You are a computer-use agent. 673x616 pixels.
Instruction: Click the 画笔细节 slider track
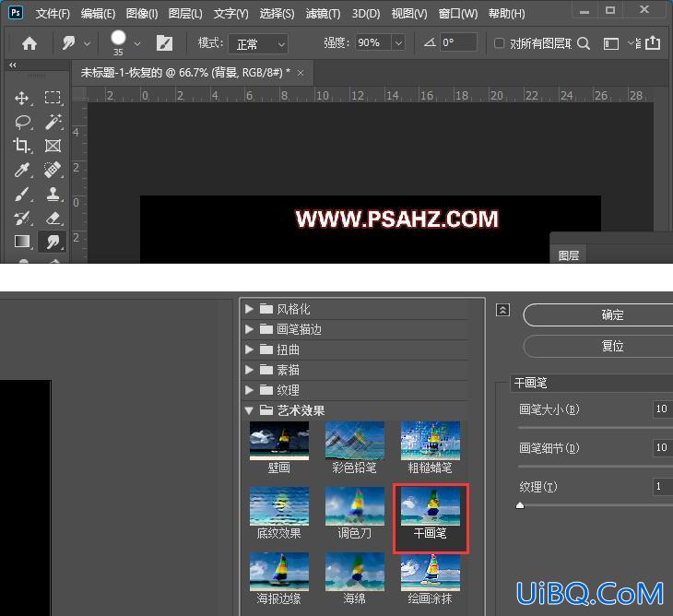pos(596,467)
